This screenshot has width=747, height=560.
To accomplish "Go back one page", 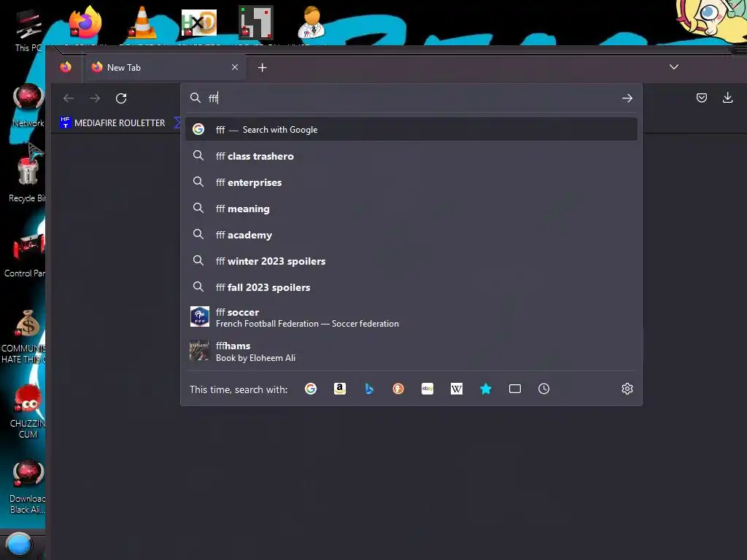I will tap(69, 98).
